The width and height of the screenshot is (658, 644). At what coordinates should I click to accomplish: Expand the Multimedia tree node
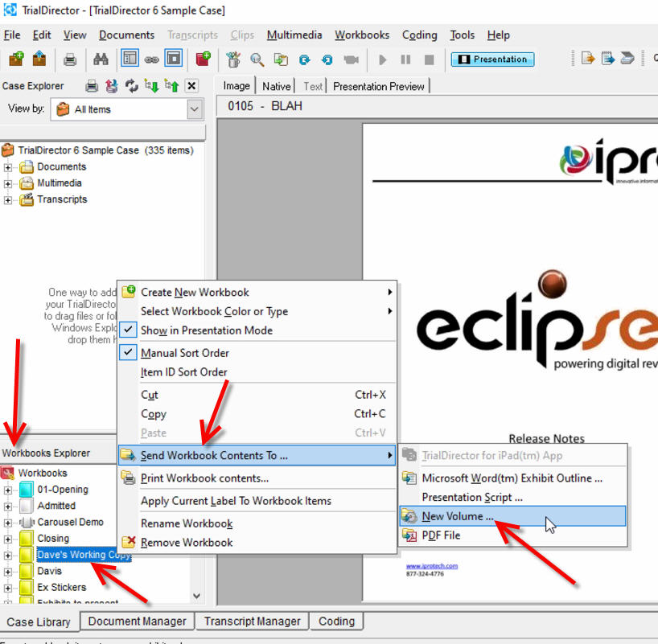7,184
